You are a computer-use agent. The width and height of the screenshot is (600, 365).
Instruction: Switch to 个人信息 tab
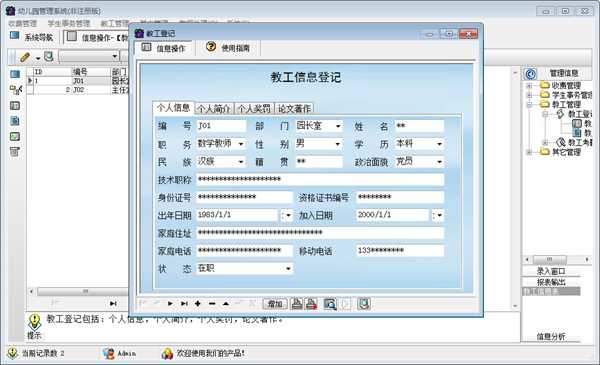click(173, 108)
